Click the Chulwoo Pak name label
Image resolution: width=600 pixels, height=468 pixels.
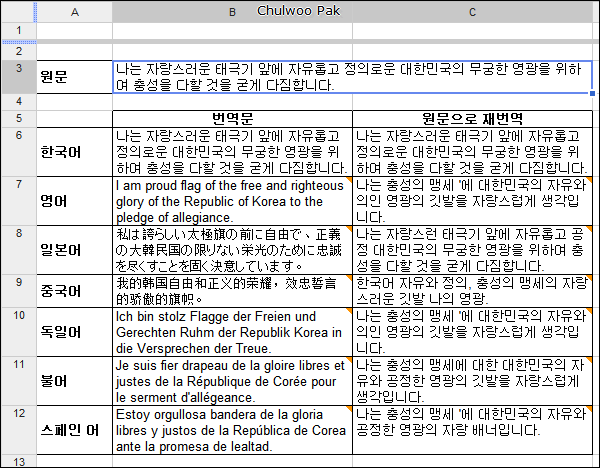tap(298, 11)
